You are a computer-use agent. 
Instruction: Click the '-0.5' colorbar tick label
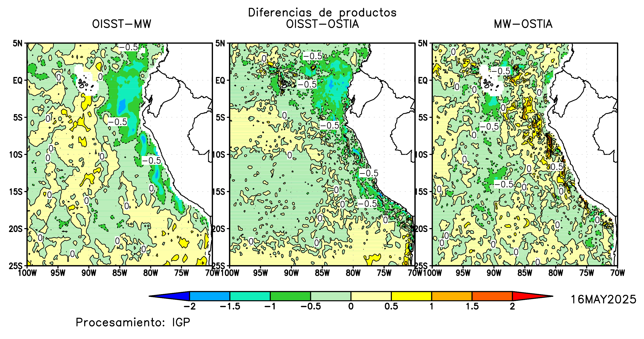coord(311,307)
